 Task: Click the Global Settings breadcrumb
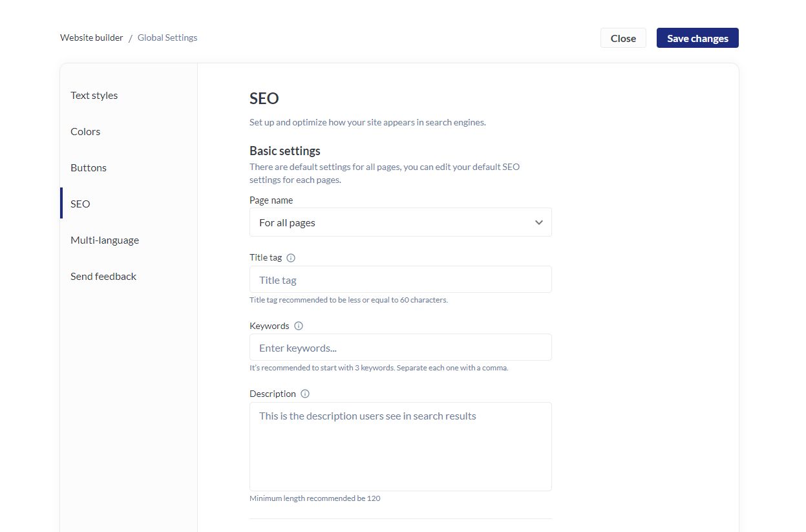[x=167, y=38]
